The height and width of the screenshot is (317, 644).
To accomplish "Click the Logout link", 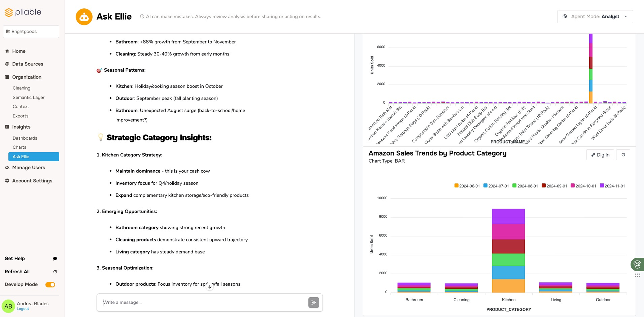I will pos(23,309).
